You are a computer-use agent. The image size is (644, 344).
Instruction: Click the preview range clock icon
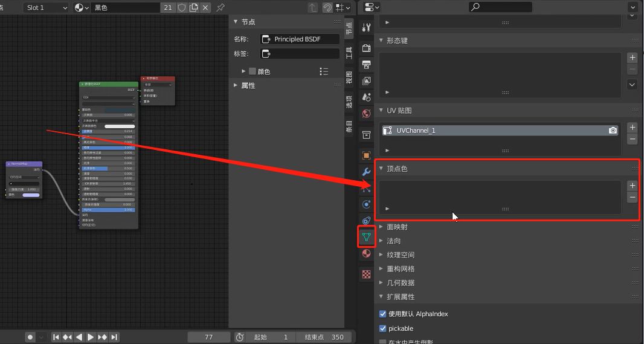click(239, 337)
